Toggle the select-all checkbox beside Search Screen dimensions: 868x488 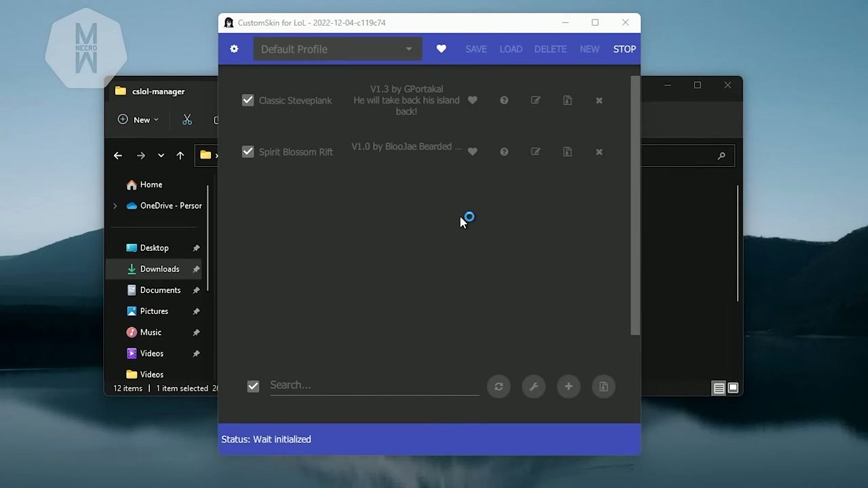click(253, 386)
